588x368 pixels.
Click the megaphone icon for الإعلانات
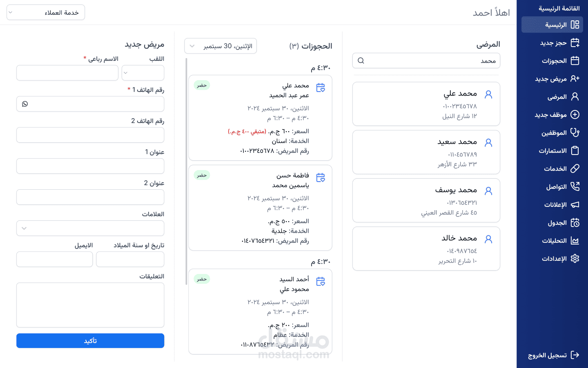click(575, 204)
